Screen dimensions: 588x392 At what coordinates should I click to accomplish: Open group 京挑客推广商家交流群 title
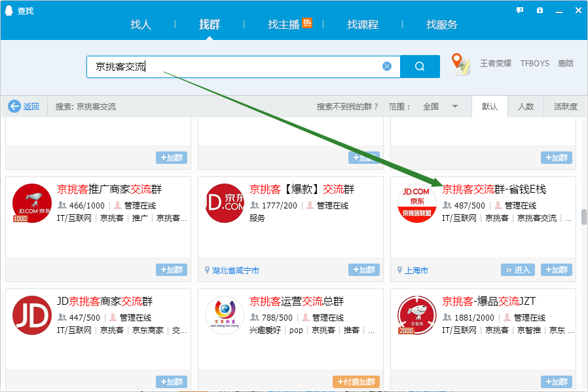pyautogui.click(x=109, y=189)
